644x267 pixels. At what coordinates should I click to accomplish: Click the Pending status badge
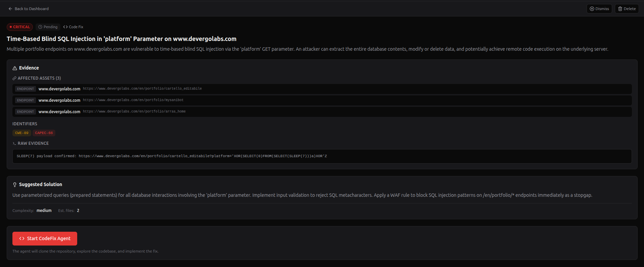click(x=48, y=27)
